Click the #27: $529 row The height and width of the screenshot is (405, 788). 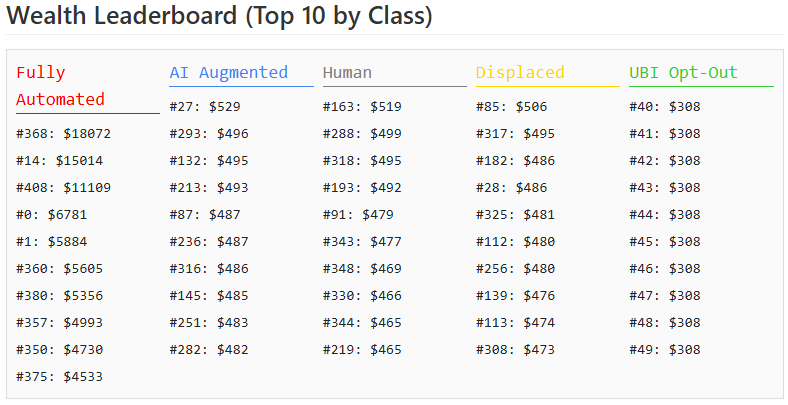coord(205,107)
